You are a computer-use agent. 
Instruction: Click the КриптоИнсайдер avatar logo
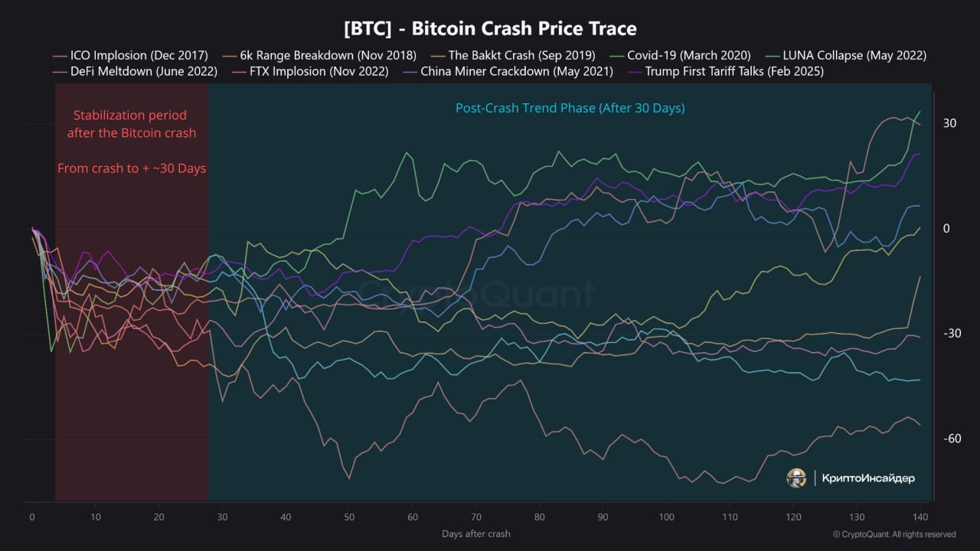click(x=796, y=478)
